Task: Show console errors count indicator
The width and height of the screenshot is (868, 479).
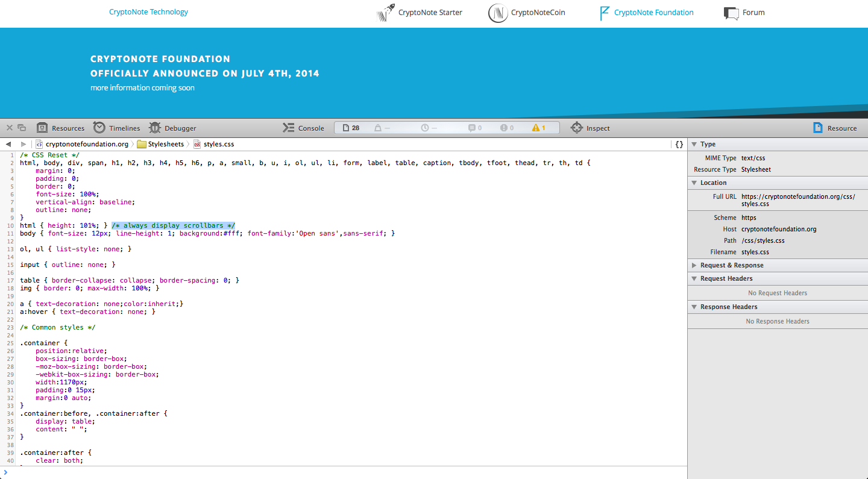Action: (507, 128)
